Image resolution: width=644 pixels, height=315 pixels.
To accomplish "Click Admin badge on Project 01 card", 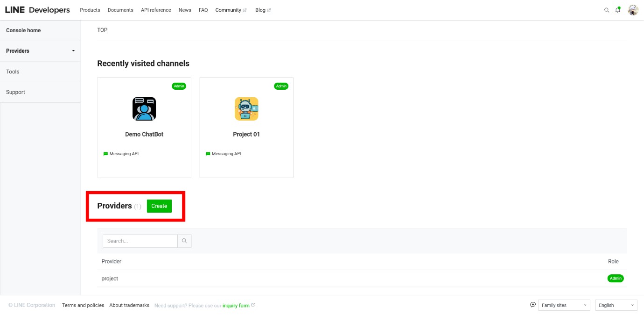I will [281, 86].
